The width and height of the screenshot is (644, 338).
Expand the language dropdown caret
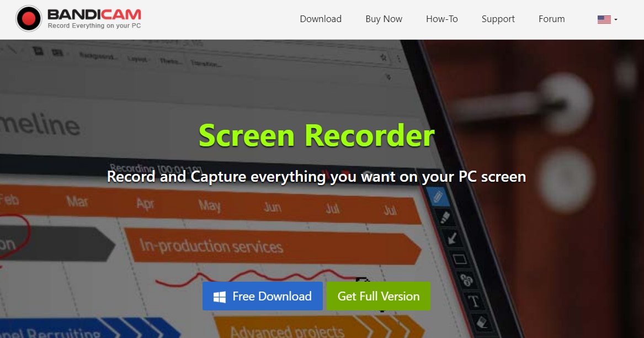[616, 19]
